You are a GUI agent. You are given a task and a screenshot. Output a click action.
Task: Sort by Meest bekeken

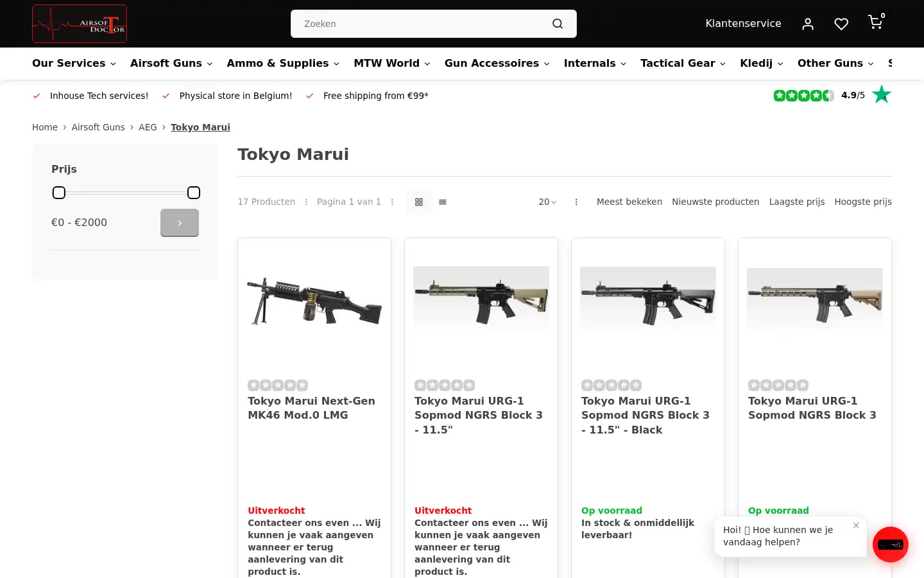pyautogui.click(x=629, y=202)
